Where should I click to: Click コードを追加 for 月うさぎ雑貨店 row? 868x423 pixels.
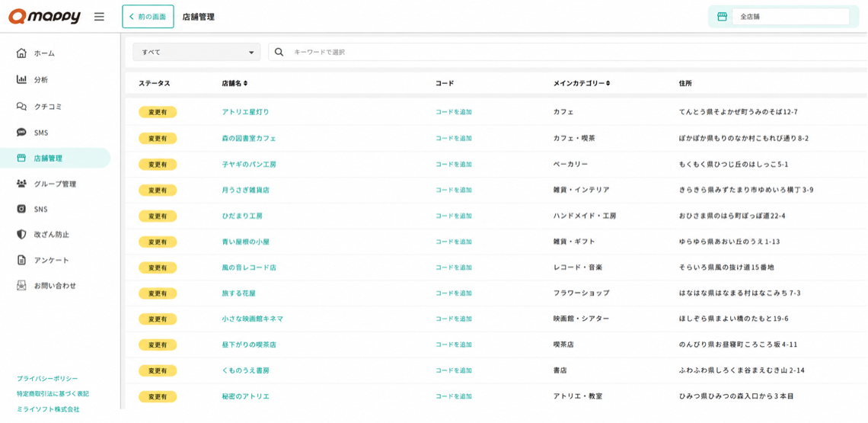(x=453, y=190)
